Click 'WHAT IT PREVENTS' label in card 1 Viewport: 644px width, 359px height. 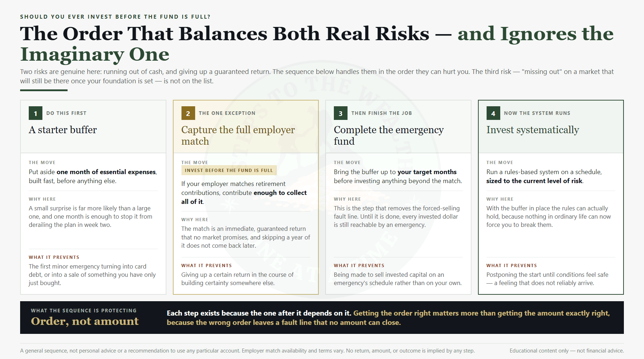pyautogui.click(x=54, y=257)
